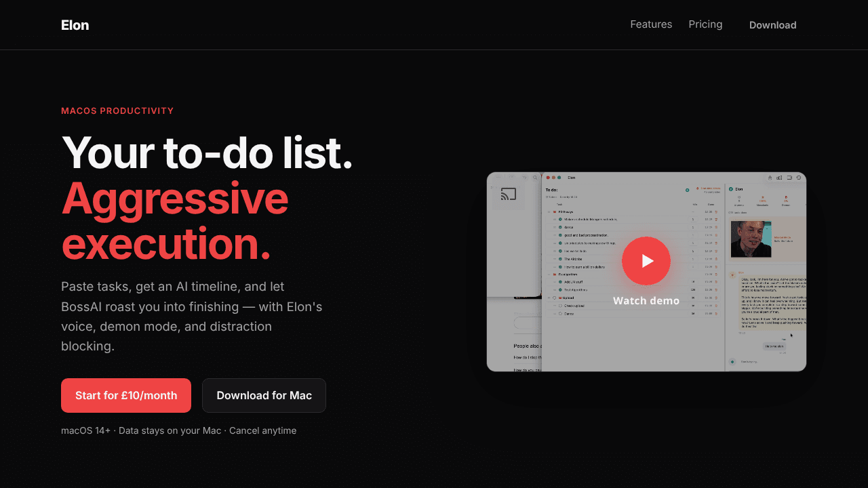The image size is (868, 488).
Task: Click the 'macOS 14+ · Data stays on your Mac' note
Action: point(179,430)
